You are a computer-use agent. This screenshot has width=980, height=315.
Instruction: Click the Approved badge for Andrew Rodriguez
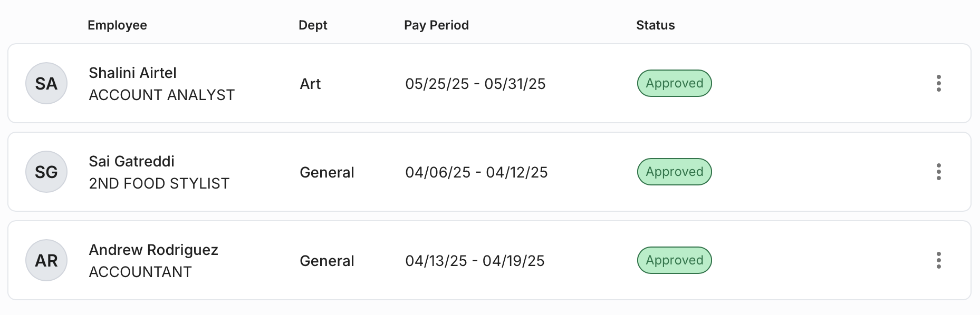click(675, 260)
